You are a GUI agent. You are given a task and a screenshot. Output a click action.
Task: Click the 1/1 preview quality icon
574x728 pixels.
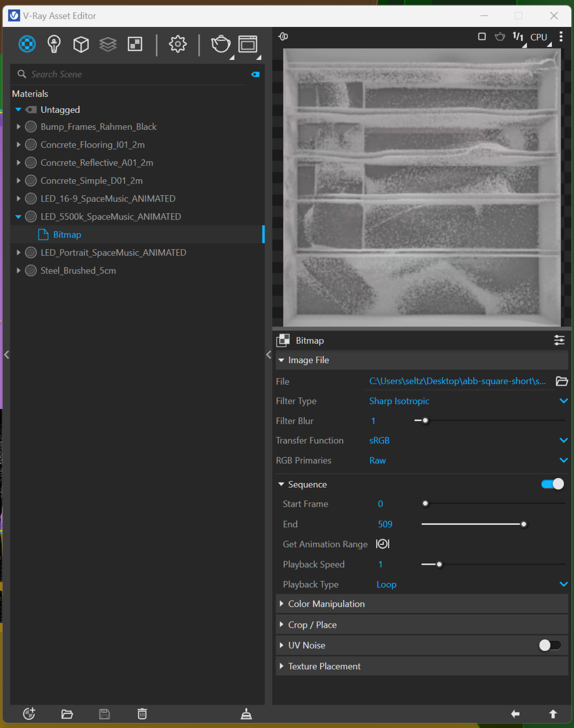pyautogui.click(x=518, y=36)
